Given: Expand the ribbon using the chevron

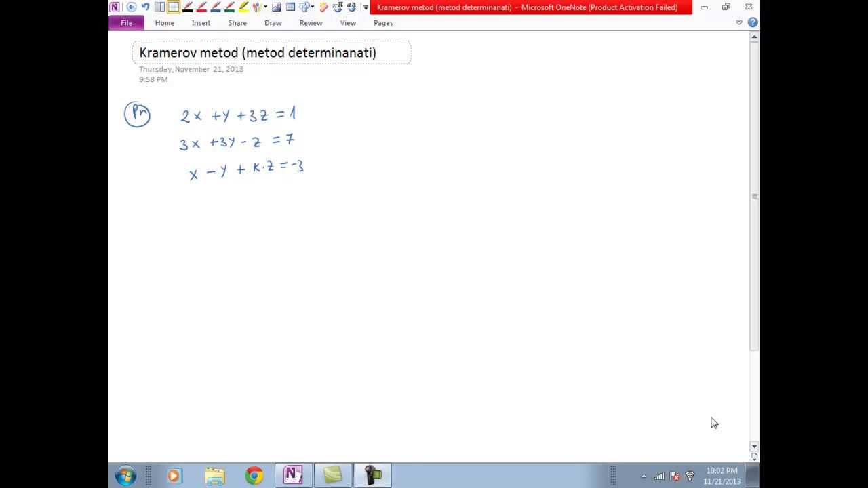Looking at the screenshot, I should point(739,22).
